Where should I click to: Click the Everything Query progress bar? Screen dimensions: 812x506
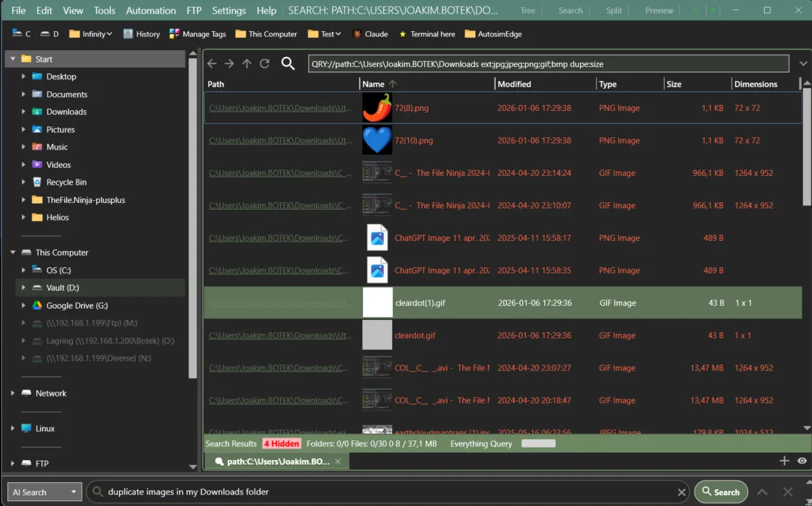539,444
